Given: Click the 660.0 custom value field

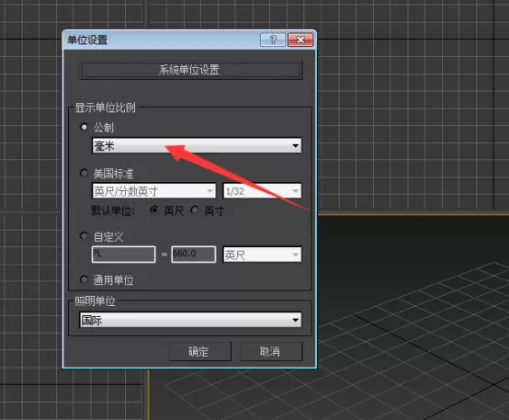Looking at the screenshot, I should pos(194,255).
